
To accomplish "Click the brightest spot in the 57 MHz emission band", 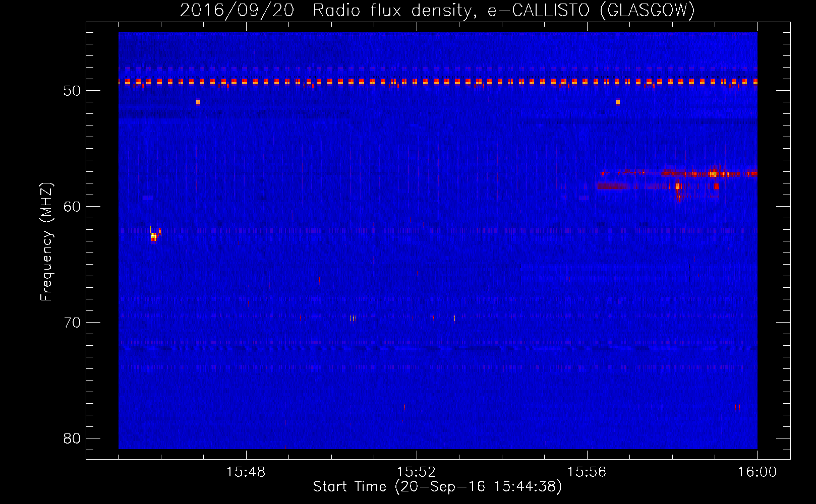I will click(x=713, y=173).
